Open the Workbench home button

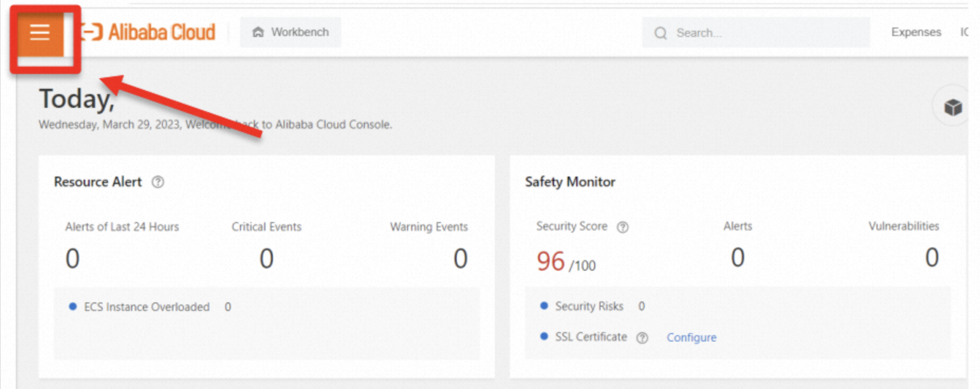coord(291,32)
